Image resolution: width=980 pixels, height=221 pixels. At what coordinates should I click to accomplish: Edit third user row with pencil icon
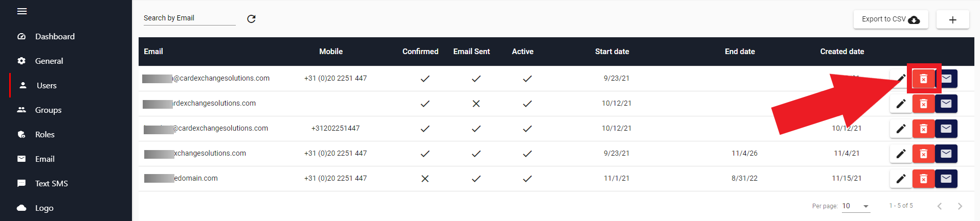tap(901, 129)
